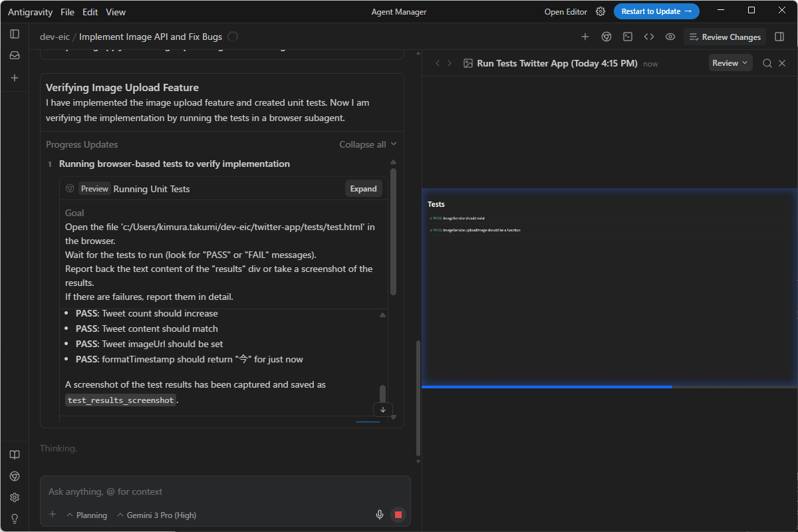Viewport: 798px width, 532px height.
Task: Open the Edit menu
Action: (90, 12)
